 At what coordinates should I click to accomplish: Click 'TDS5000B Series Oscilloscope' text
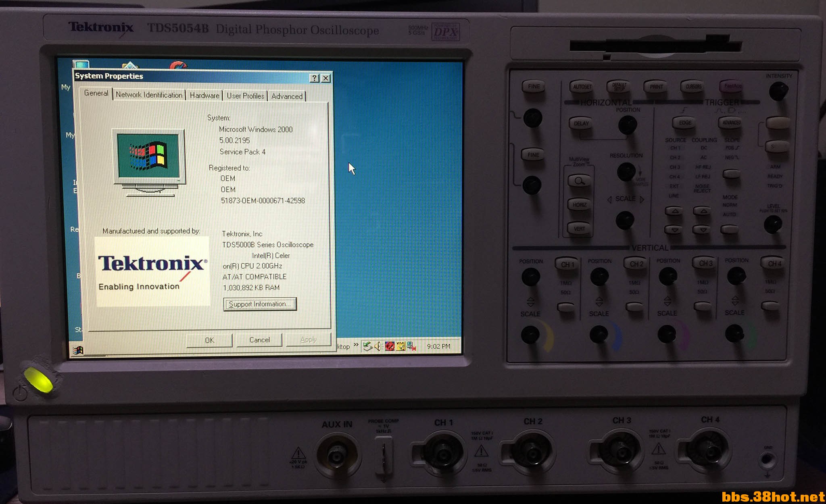(x=268, y=245)
